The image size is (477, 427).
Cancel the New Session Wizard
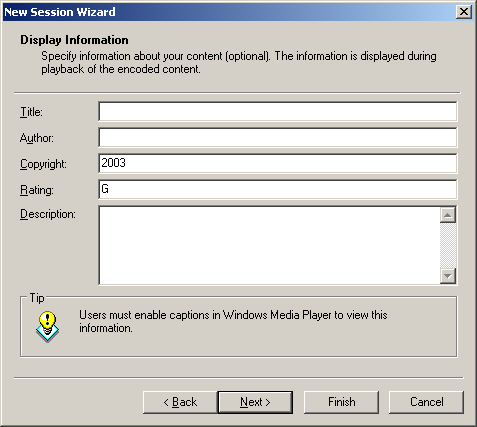(x=426, y=402)
